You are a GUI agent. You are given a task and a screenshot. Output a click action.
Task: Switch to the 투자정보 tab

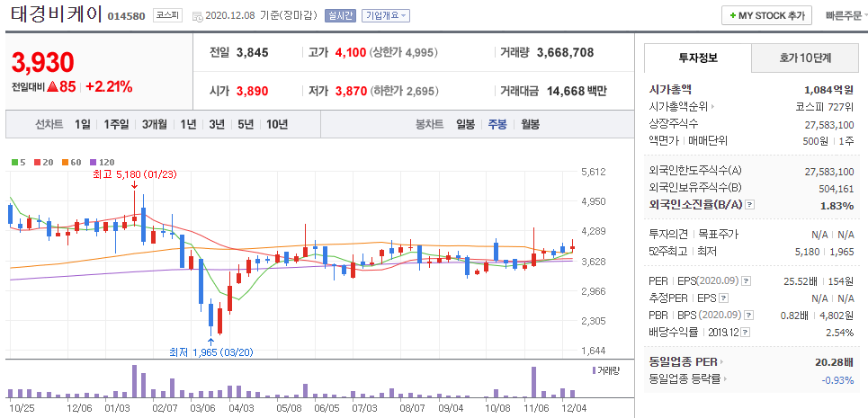point(698,58)
